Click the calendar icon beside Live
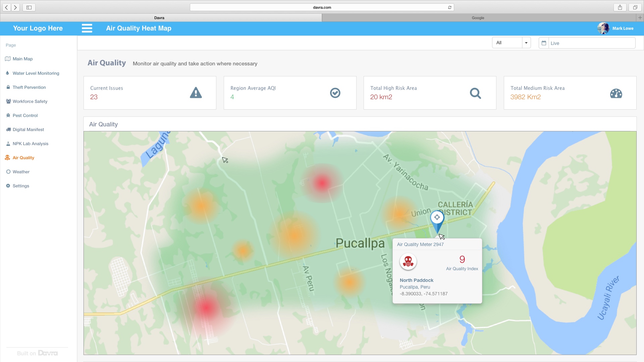644x362 pixels. pos(544,43)
